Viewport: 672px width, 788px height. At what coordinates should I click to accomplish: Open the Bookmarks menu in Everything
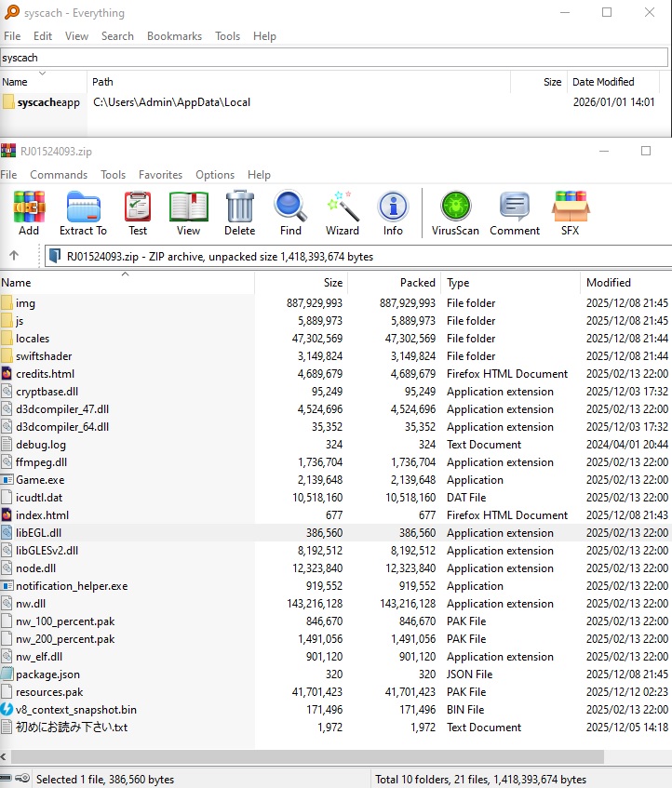coord(174,36)
